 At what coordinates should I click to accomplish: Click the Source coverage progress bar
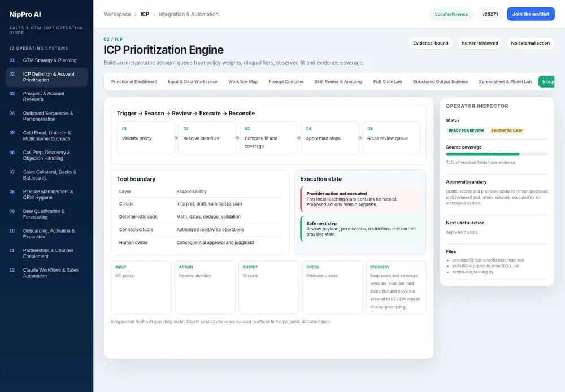click(x=497, y=154)
